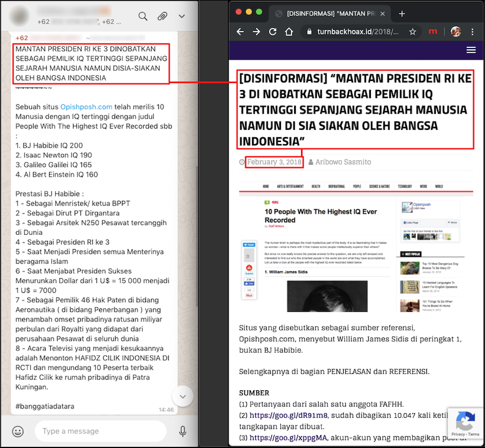Click the browser back arrow
Screen dimensions: 485x448
click(240, 32)
